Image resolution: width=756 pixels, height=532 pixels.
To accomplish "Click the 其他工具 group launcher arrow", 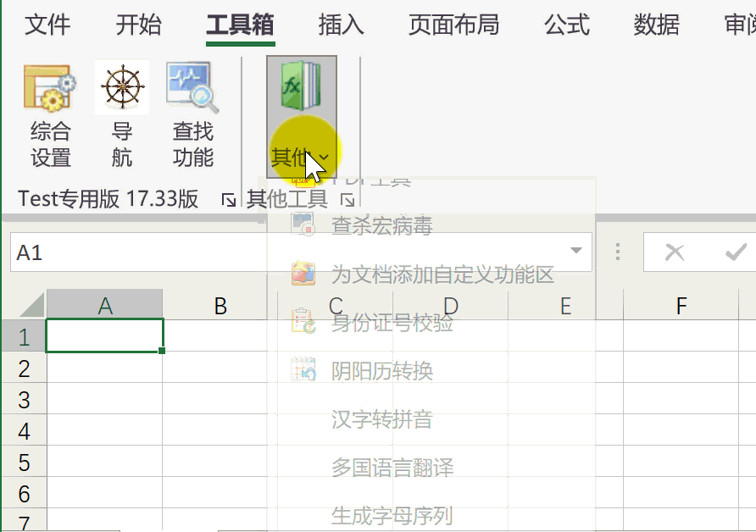I will pyautogui.click(x=347, y=200).
